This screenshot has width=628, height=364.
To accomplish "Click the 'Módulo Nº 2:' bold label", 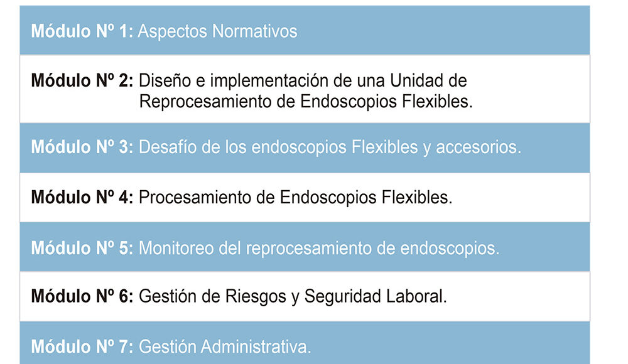I will pyautogui.click(x=82, y=80).
